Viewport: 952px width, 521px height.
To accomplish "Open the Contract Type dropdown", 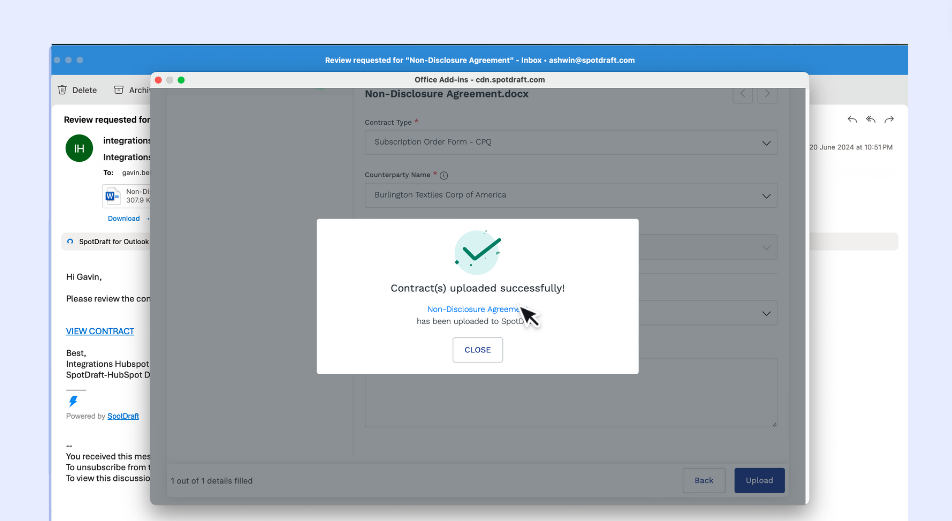I will [x=571, y=142].
